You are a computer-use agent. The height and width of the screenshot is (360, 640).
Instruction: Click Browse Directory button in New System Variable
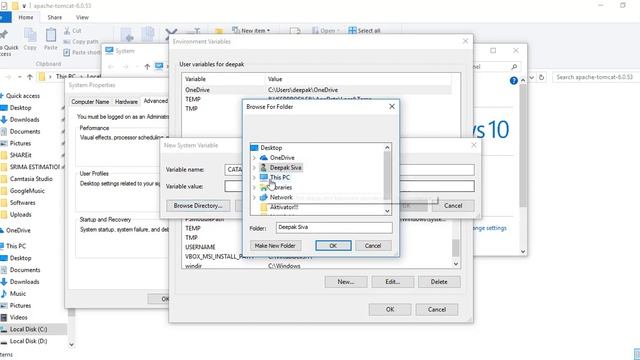click(198, 206)
